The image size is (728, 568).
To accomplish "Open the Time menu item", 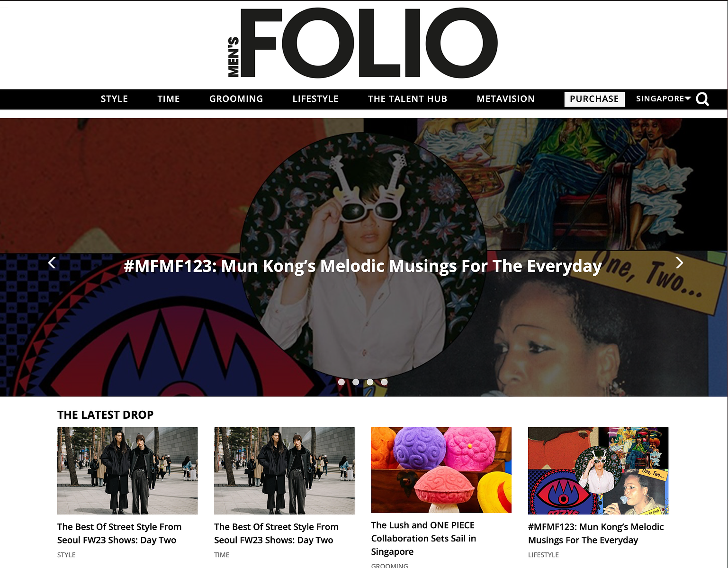I will [x=169, y=99].
